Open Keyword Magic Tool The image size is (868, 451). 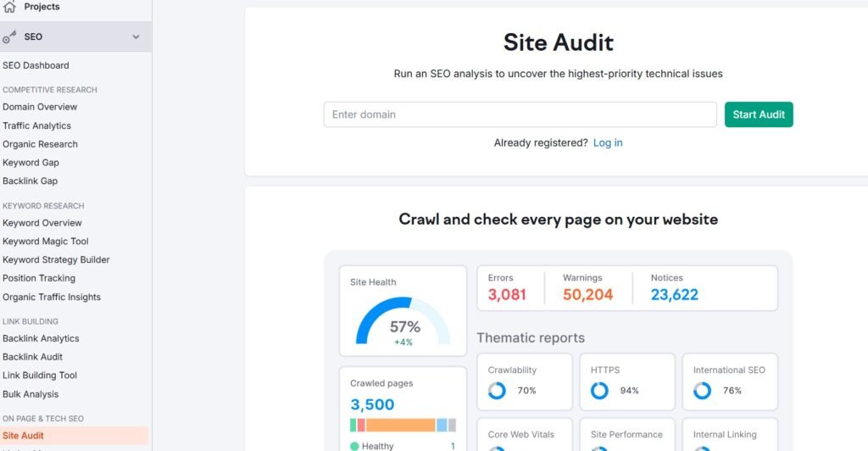click(45, 242)
